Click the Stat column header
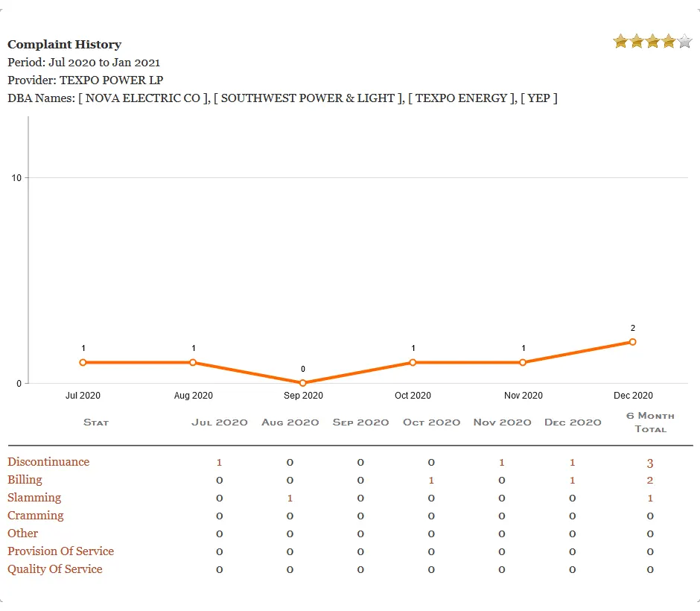 [95, 422]
